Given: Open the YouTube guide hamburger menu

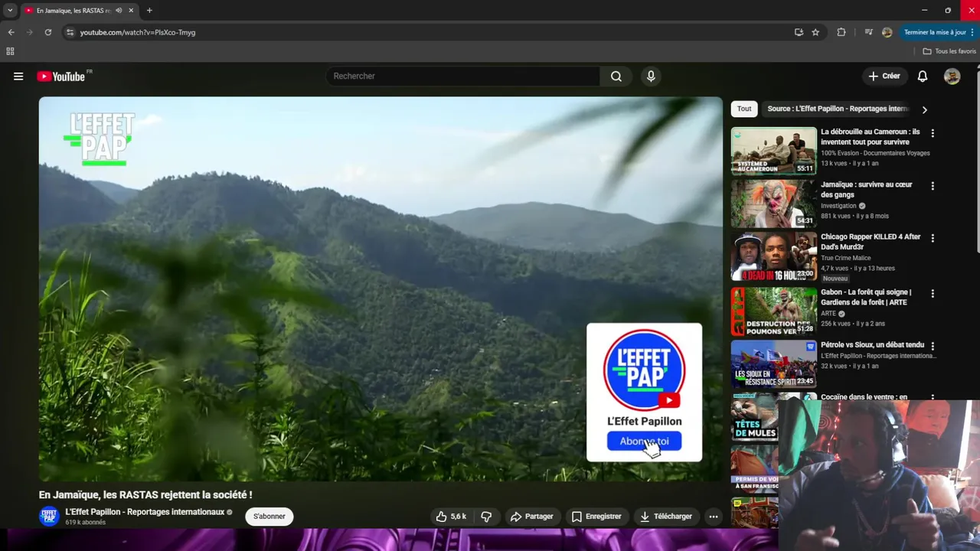Looking at the screenshot, I should pyautogui.click(x=18, y=77).
